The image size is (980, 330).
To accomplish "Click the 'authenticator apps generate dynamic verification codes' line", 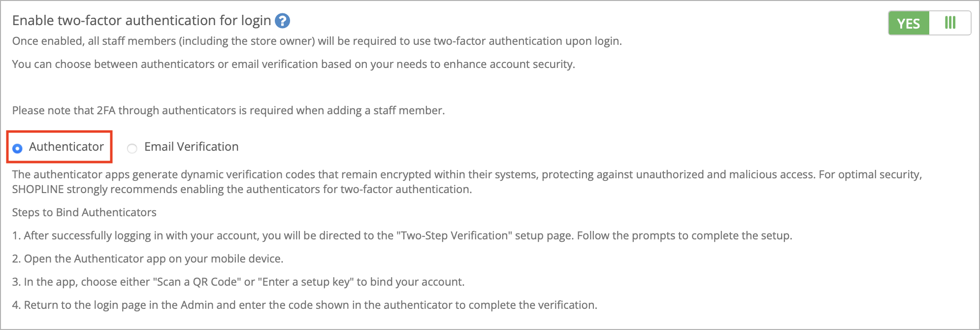I will click(467, 174).
